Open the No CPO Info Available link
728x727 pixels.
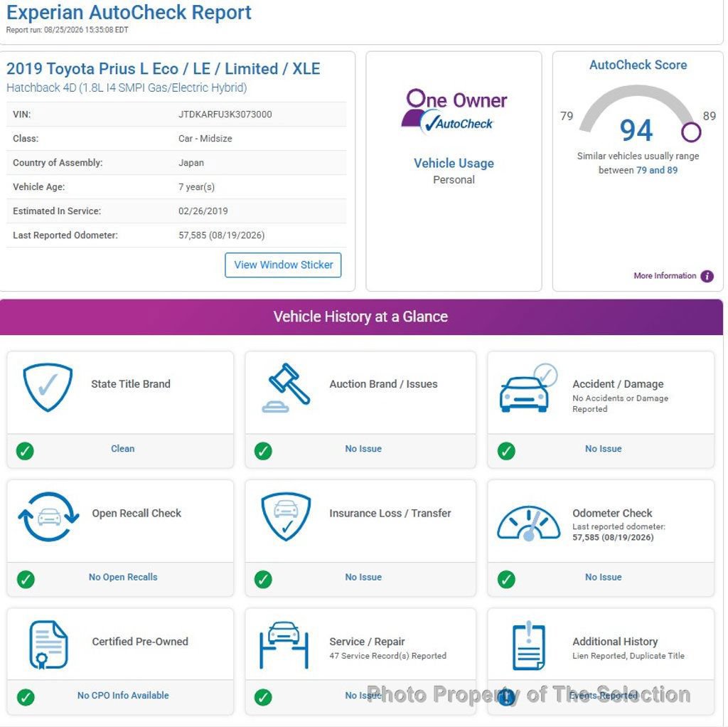[123, 696]
